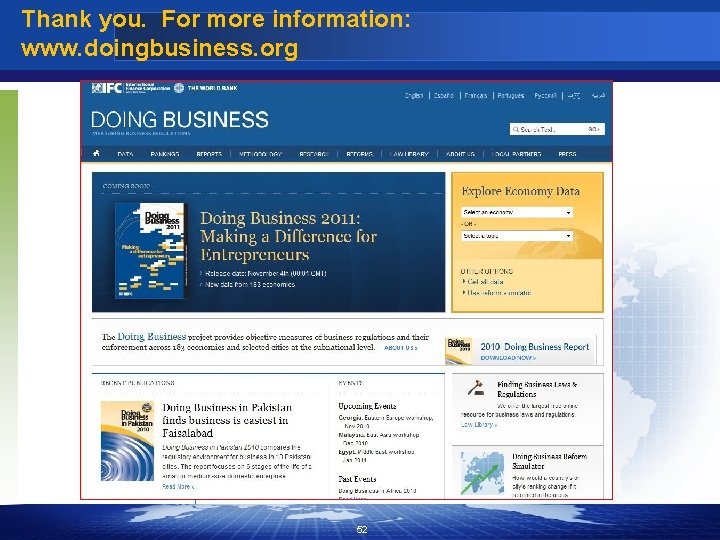Open Georgia Eastern Europe workshop event

click(x=386, y=422)
